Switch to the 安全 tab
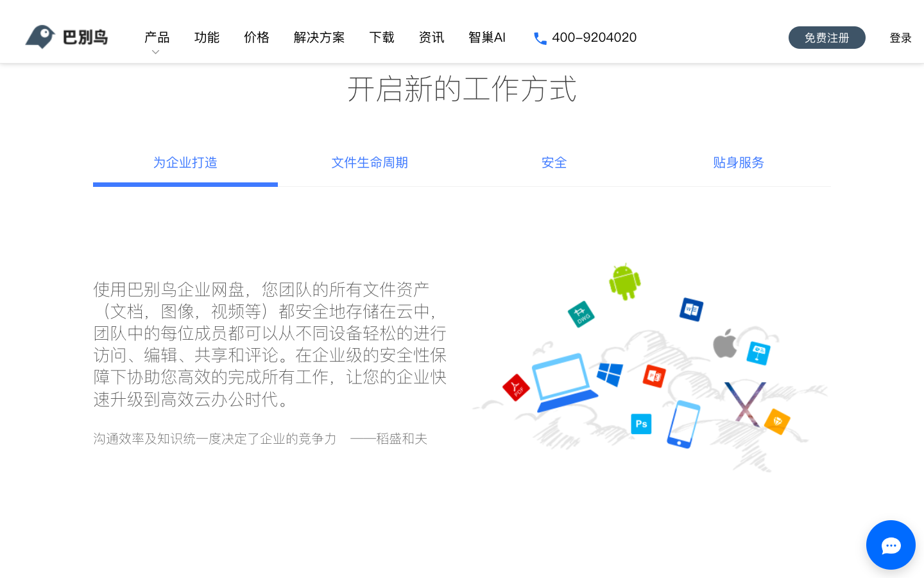The height and width of the screenshot is (578, 924). 554,163
